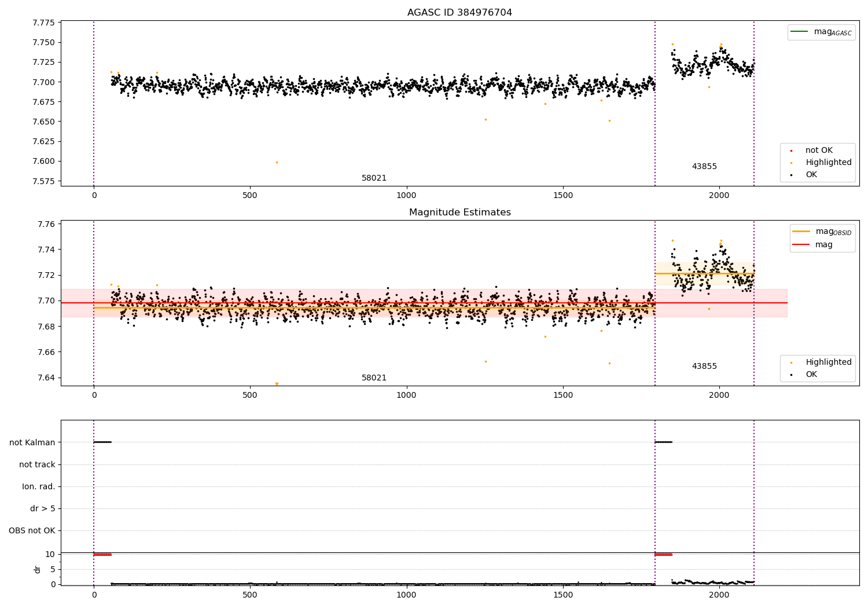
Task: Click the orange triangle marker at the middle plot bottom
Action: (277, 383)
